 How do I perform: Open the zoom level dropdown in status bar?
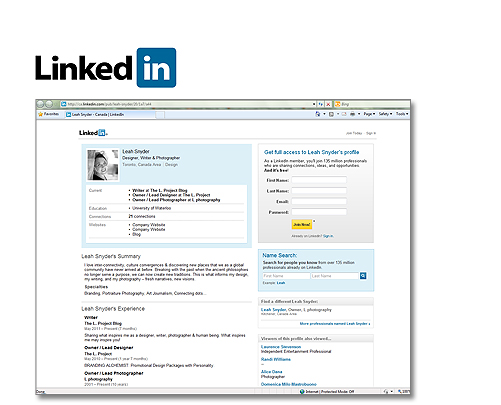(x=403, y=392)
